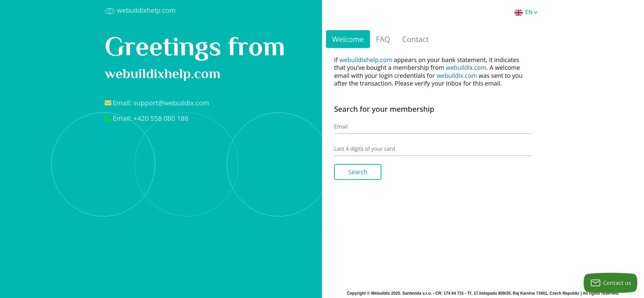Click the Last 4 digits of your card field
Screen dimensions: 644x298
pyautogui.click(x=432, y=149)
